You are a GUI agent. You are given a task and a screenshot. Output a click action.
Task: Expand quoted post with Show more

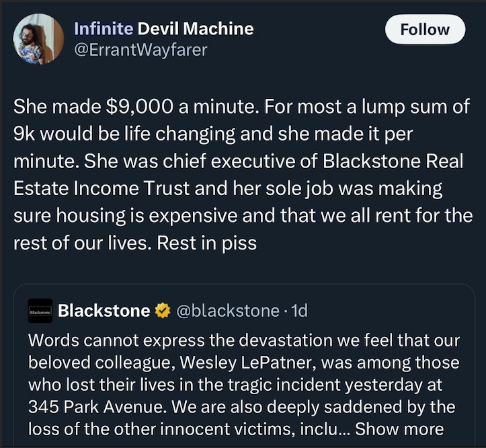pos(399,428)
